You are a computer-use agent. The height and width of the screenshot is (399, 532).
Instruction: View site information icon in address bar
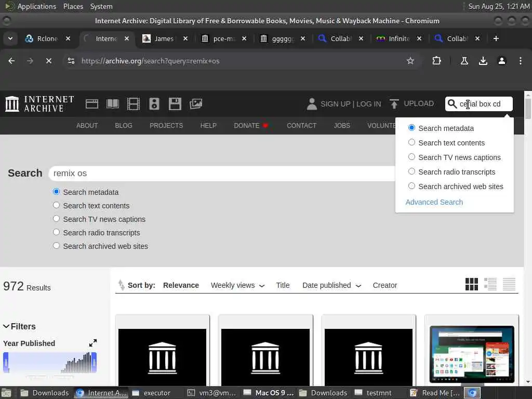coord(71,61)
